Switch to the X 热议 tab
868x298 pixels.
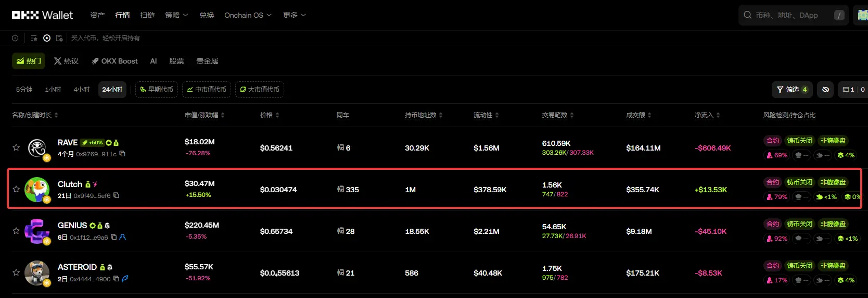(66, 61)
